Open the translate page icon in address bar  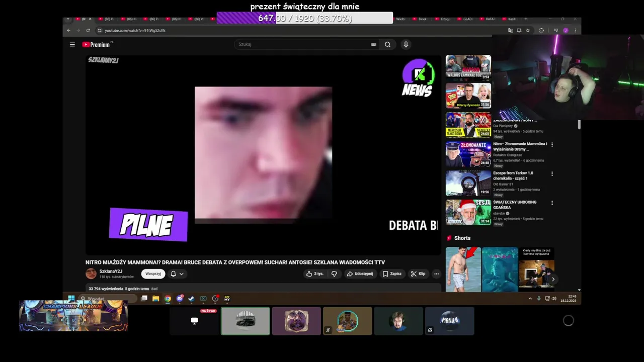pyautogui.click(x=510, y=30)
